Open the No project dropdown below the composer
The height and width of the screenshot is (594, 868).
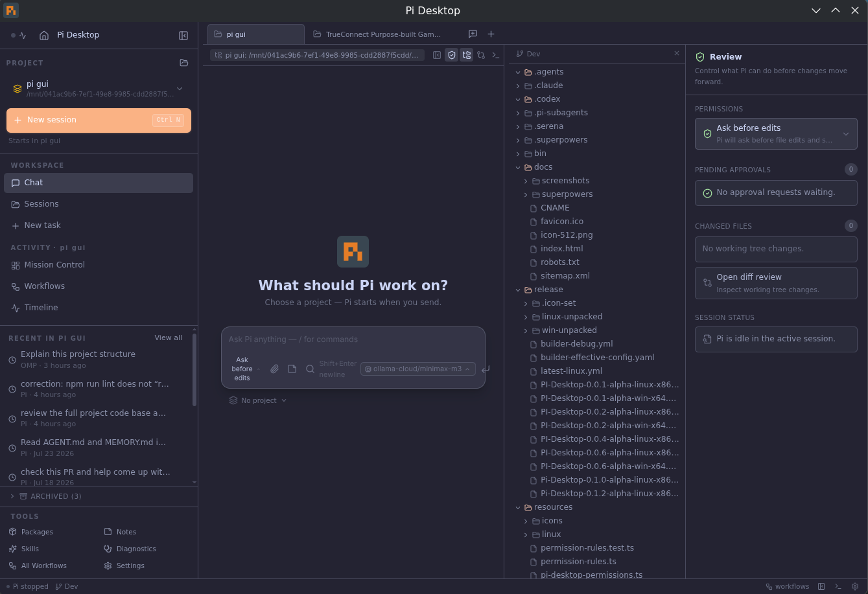(x=257, y=400)
